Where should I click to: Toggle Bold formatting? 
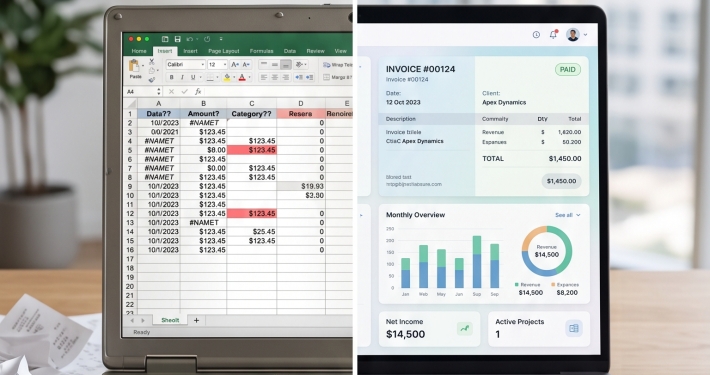pos(172,77)
